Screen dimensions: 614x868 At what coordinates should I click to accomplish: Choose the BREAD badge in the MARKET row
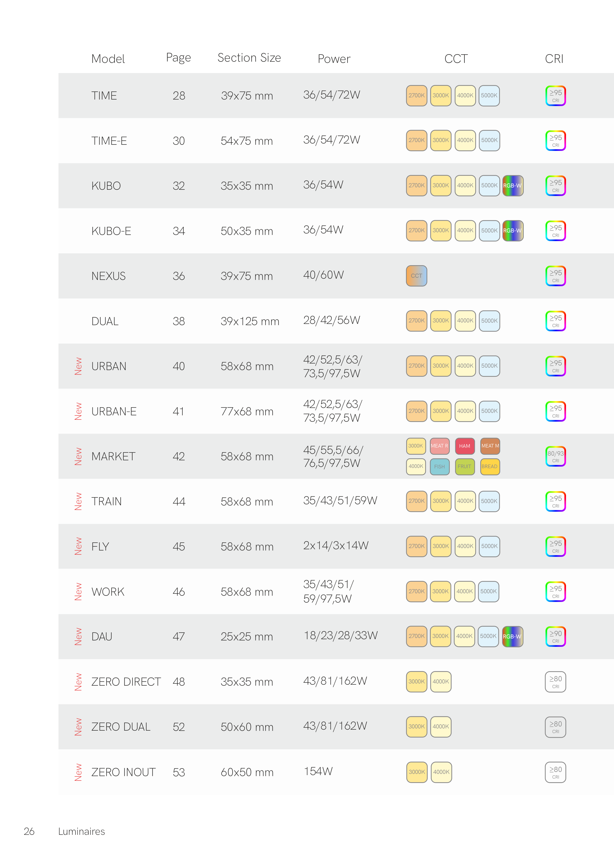490,466
